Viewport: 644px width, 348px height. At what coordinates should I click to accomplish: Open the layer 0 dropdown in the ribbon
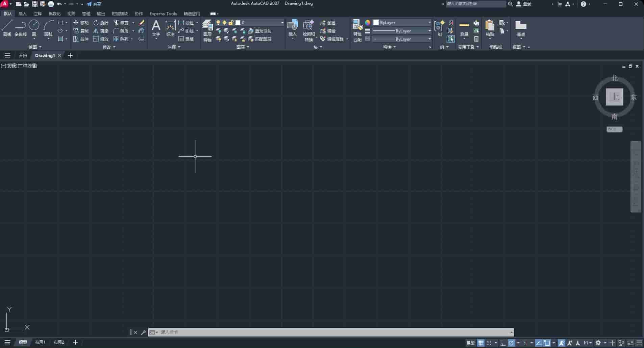282,22
